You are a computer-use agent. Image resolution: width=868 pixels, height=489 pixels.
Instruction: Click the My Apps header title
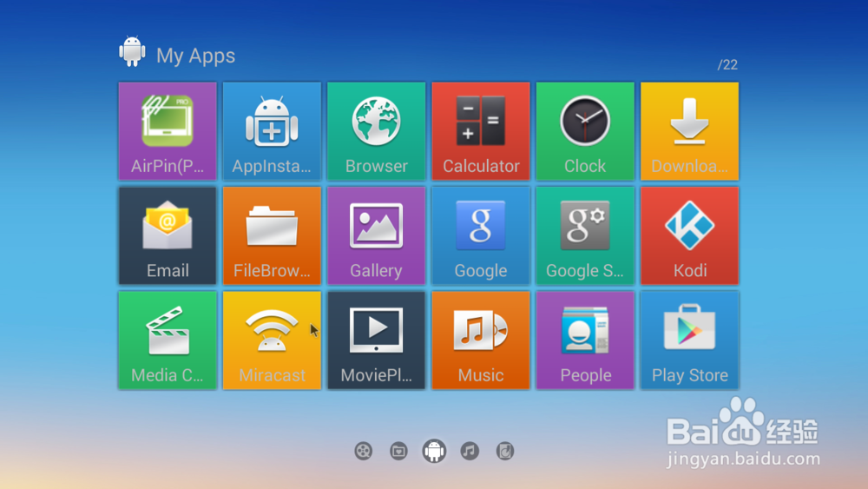[x=195, y=56]
